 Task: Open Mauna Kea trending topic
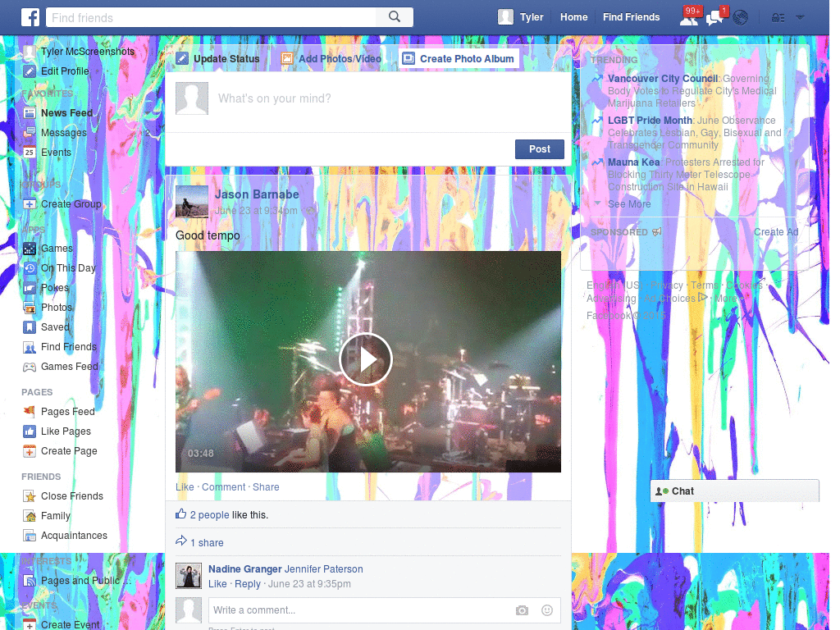point(634,162)
